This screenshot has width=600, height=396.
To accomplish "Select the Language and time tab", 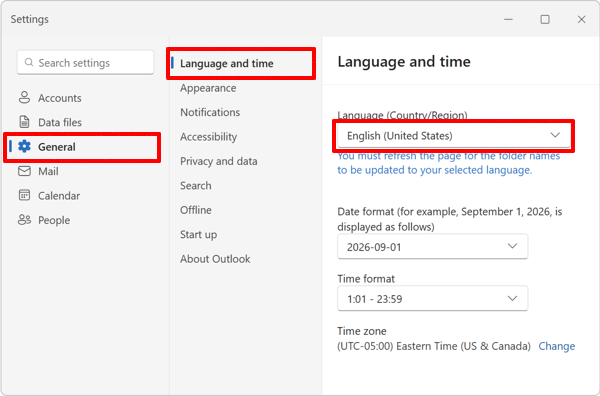I will 241,63.
